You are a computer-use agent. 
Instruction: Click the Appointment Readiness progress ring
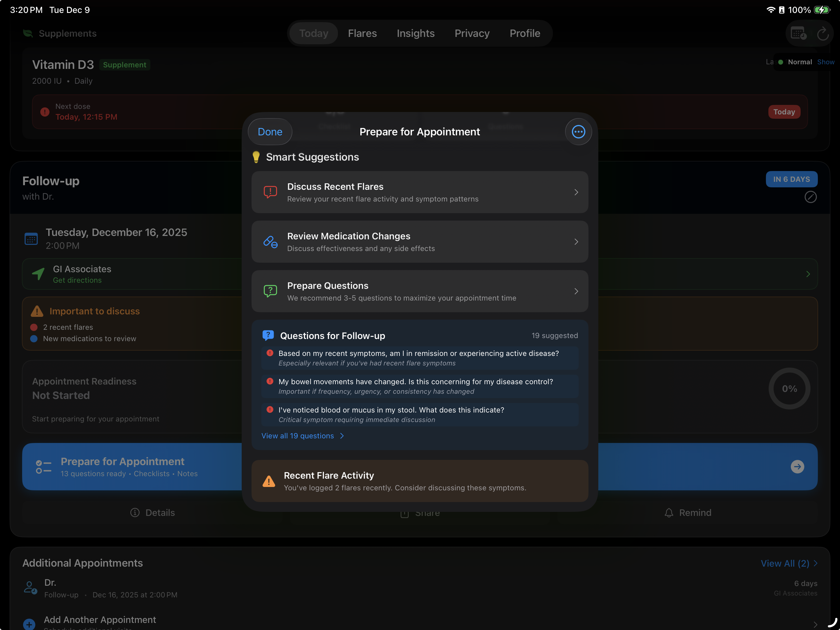790,388
